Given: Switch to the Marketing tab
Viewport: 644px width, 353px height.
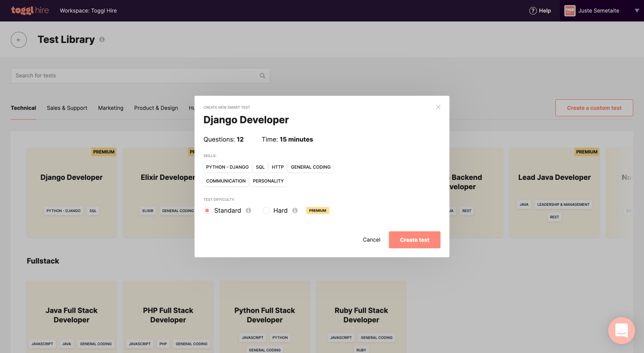Looking at the screenshot, I should click(x=111, y=108).
